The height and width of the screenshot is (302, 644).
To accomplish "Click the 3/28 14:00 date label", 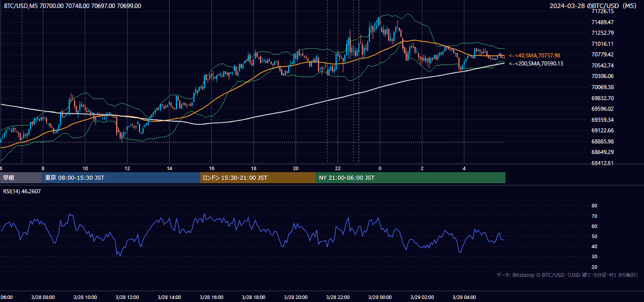I will [169, 297].
